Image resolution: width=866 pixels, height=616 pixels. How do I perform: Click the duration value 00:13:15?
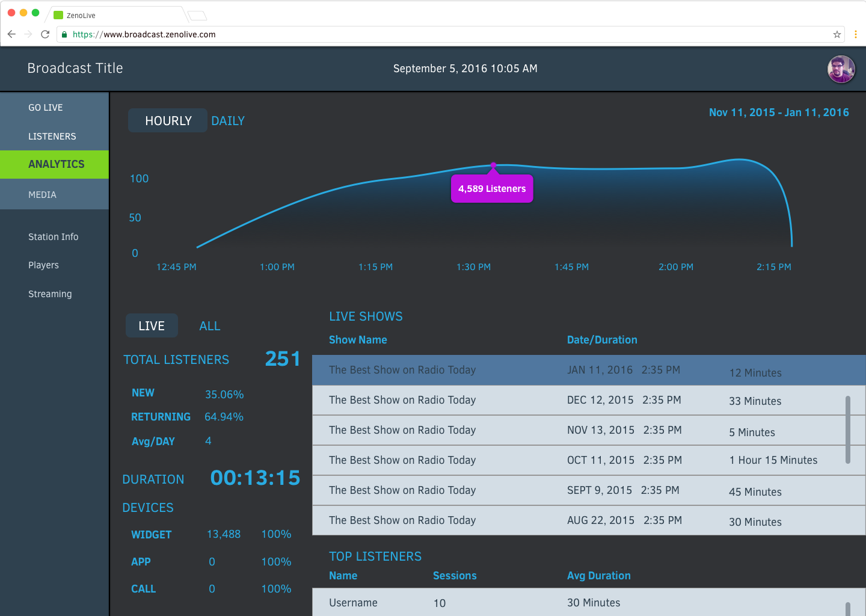(x=255, y=478)
